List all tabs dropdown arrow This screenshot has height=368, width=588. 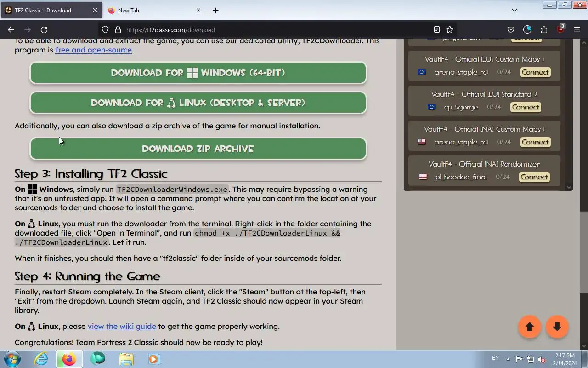pyautogui.click(x=514, y=10)
